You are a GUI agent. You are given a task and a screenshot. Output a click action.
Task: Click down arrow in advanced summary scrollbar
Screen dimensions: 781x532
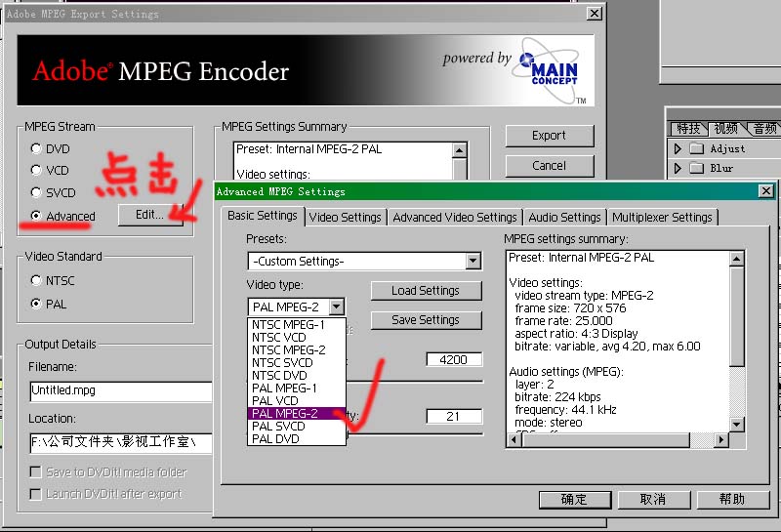pyautogui.click(x=736, y=425)
